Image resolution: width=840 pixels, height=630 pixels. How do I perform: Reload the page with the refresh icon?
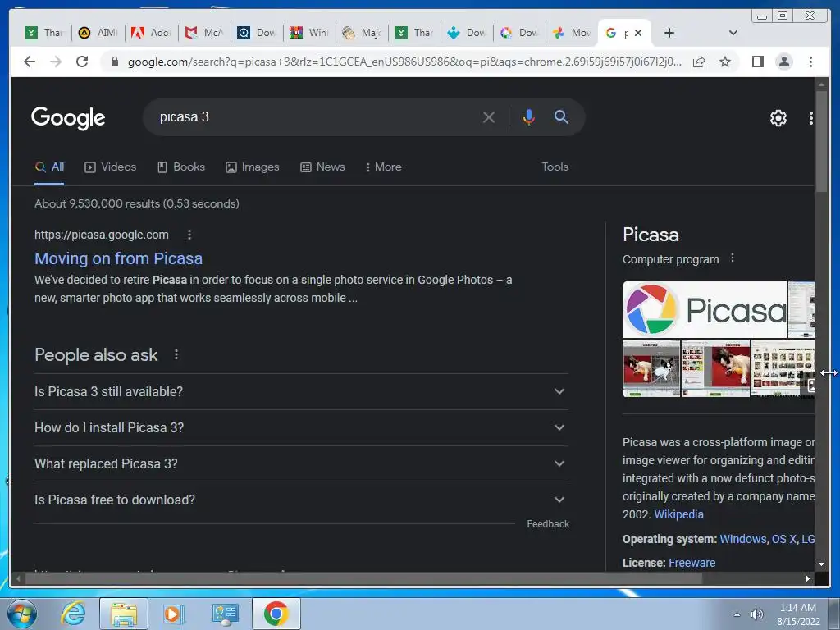pos(82,62)
